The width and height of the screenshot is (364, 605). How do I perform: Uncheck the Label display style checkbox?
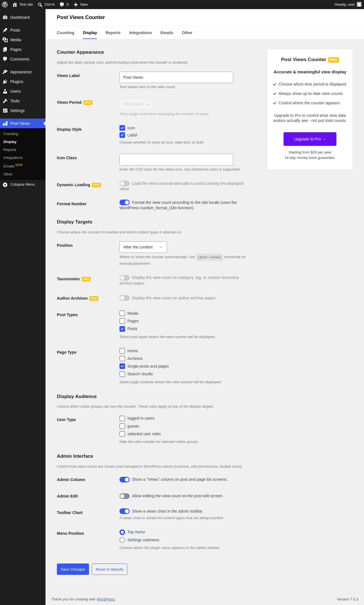point(122,135)
